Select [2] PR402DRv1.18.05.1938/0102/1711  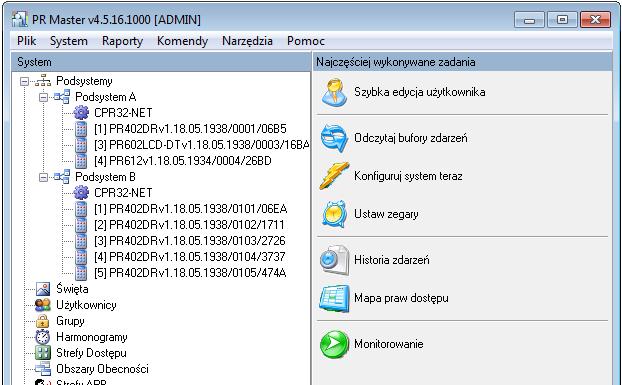click(190, 225)
